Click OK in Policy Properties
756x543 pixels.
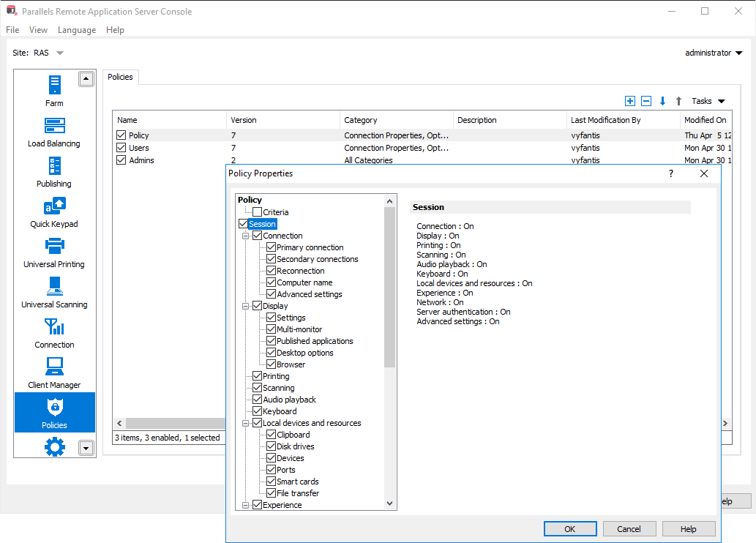pos(570,529)
